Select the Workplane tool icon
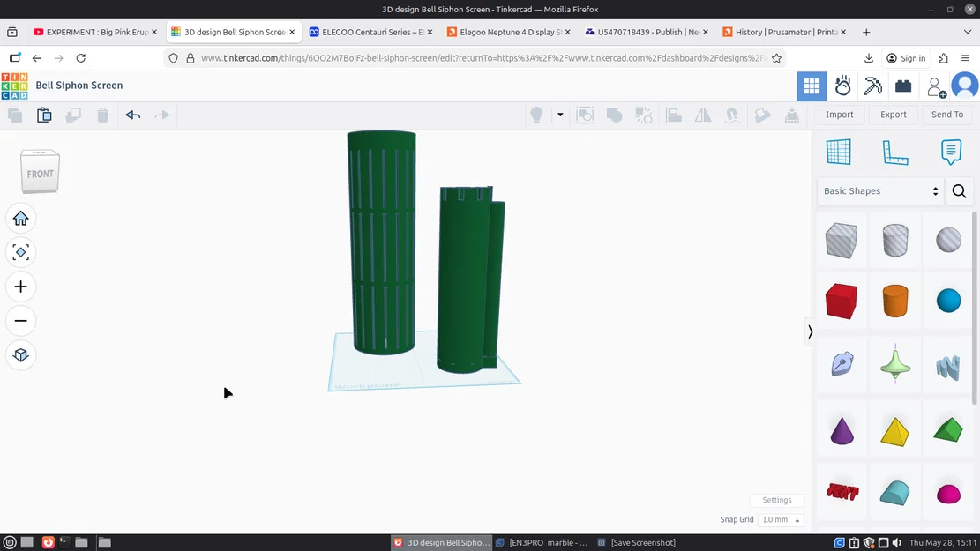Screen dimensions: 980x551 [838, 152]
